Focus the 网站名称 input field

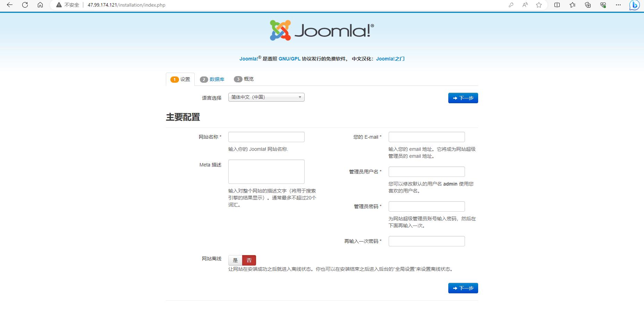tap(266, 137)
